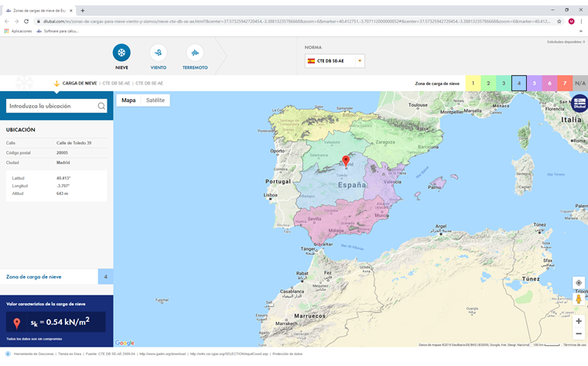Open the Norma dropdown arrow
This screenshot has width=588, height=366.
360,61
